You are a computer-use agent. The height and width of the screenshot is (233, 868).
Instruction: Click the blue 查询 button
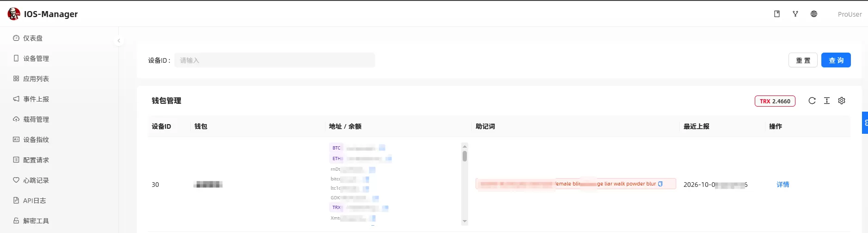click(836, 60)
